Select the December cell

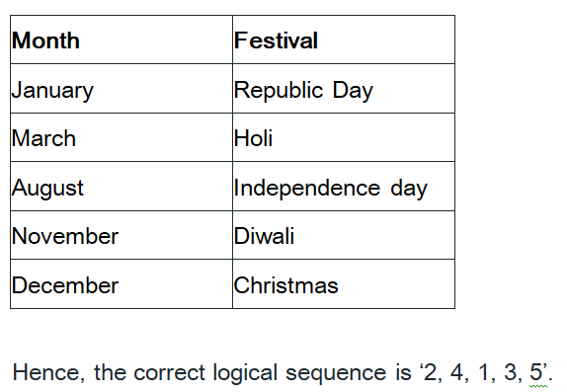pyautogui.click(x=121, y=283)
